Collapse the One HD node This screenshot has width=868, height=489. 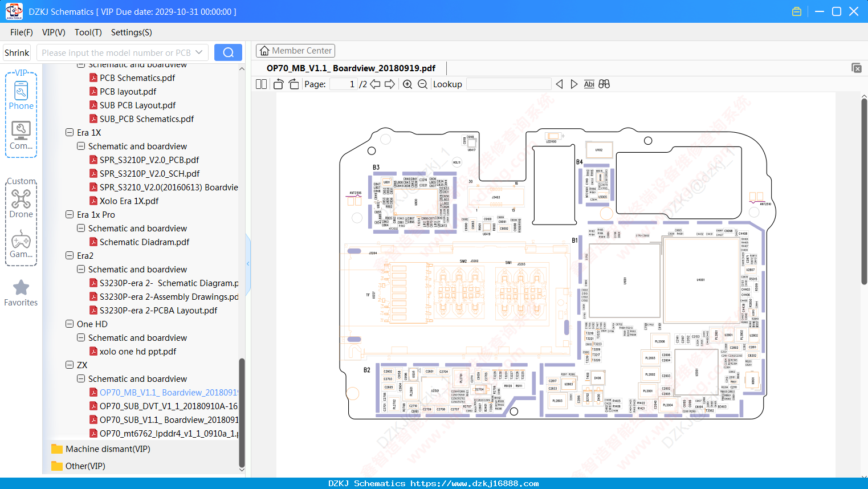point(70,324)
